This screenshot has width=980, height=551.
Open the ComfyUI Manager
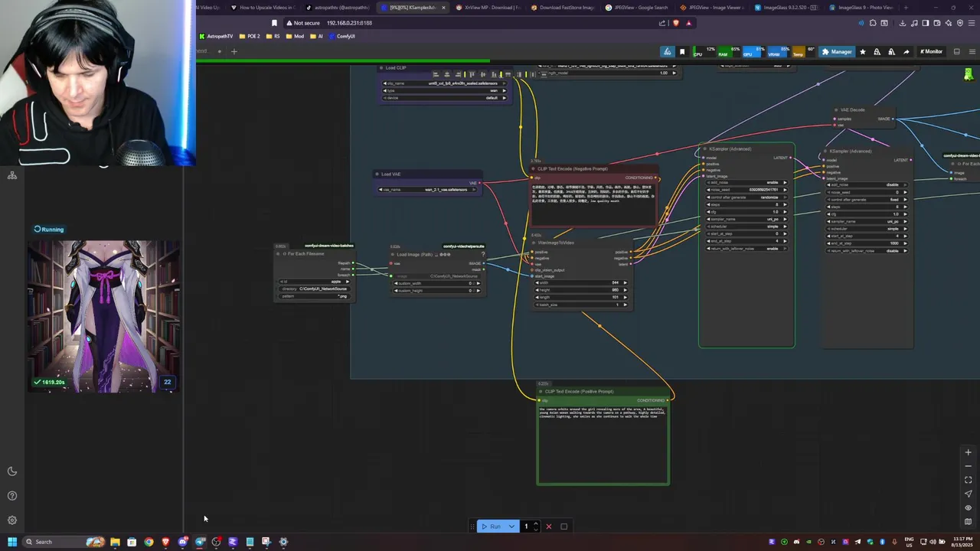coord(836,52)
